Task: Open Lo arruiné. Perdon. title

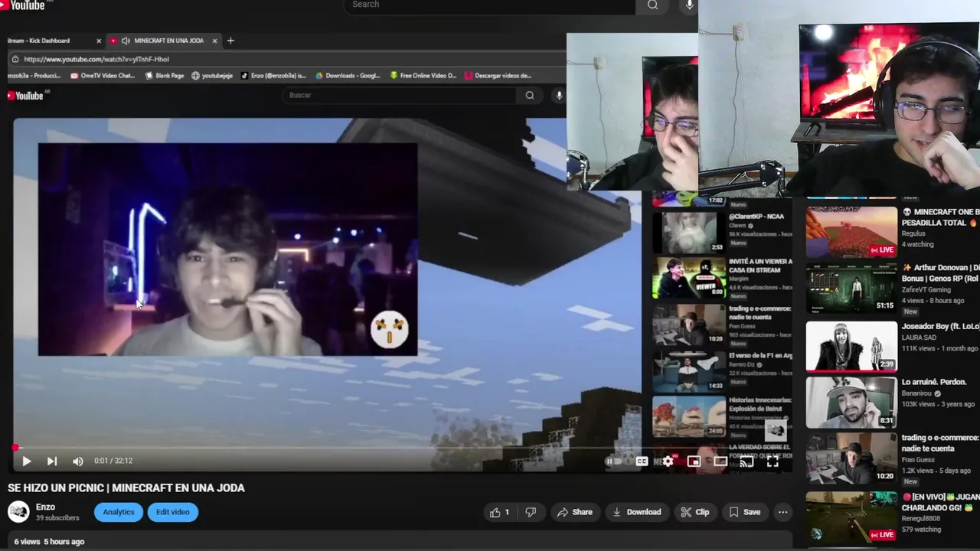Action: pyautogui.click(x=934, y=382)
